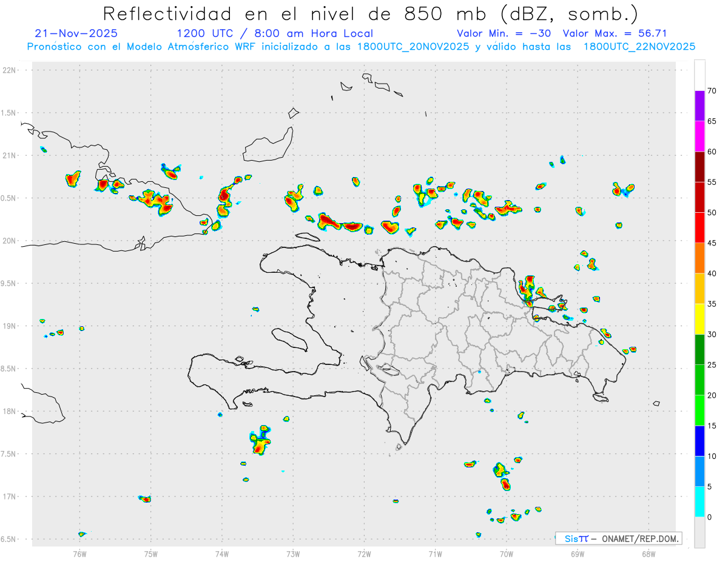Click the colorbar value label '50'
Image resolution: width=728 pixels, height=562 pixels.
click(x=712, y=213)
